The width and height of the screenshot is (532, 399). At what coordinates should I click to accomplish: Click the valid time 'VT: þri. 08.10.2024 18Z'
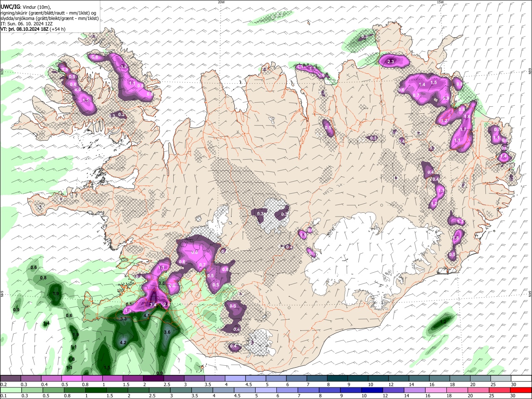pyautogui.click(x=24, y=29)
